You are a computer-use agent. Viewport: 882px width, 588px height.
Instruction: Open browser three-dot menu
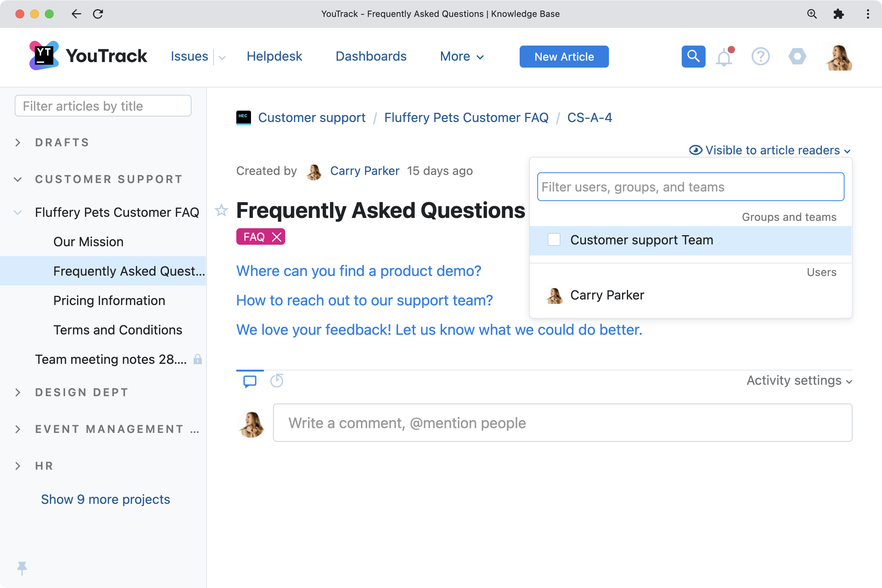[868, 14]
